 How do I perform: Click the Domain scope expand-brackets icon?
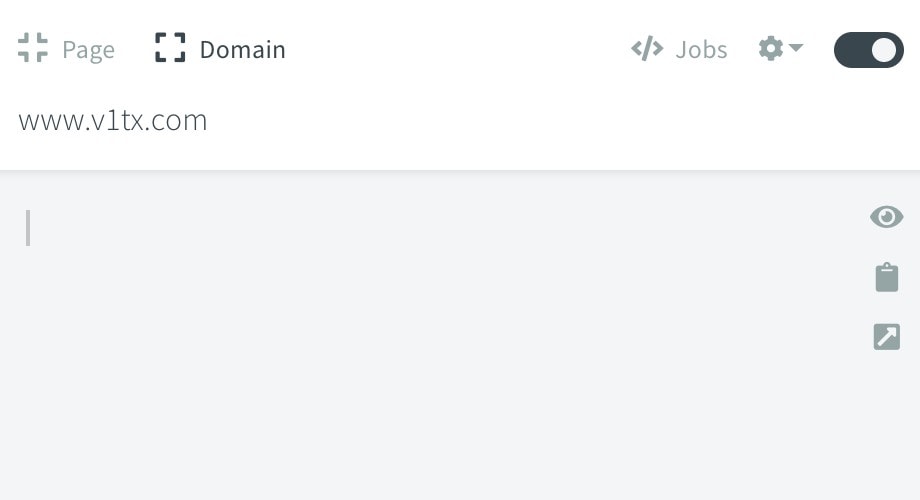(x=170, y=48)
